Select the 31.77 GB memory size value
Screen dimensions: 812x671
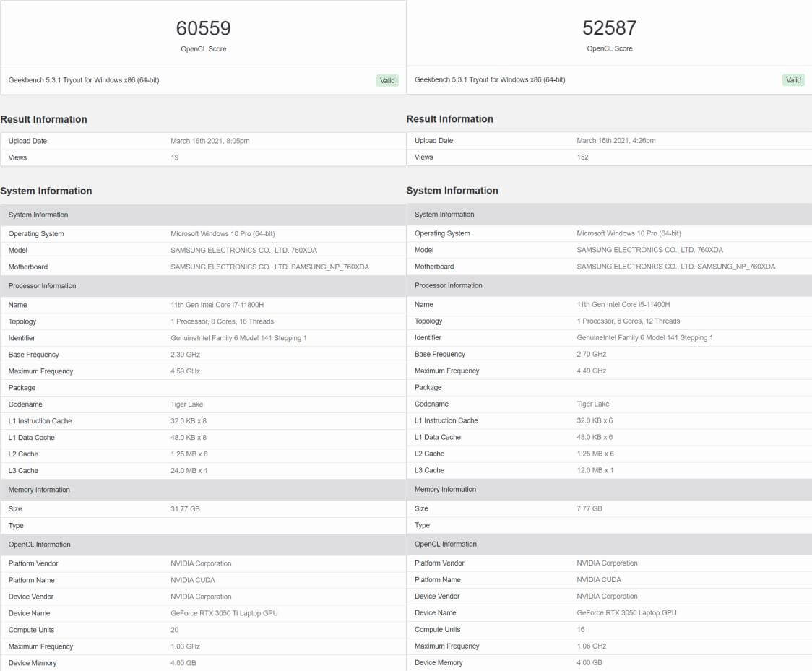185,509
